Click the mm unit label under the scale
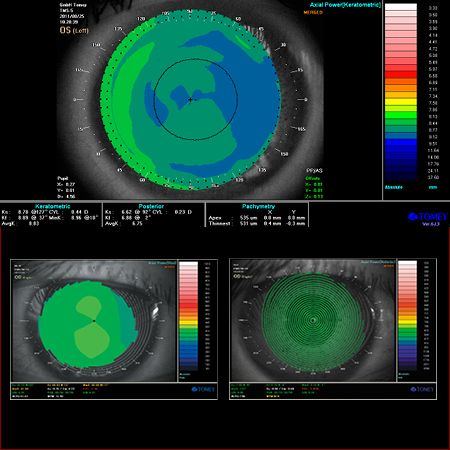This screenshot has height=450, width=450. pos(433,187)
